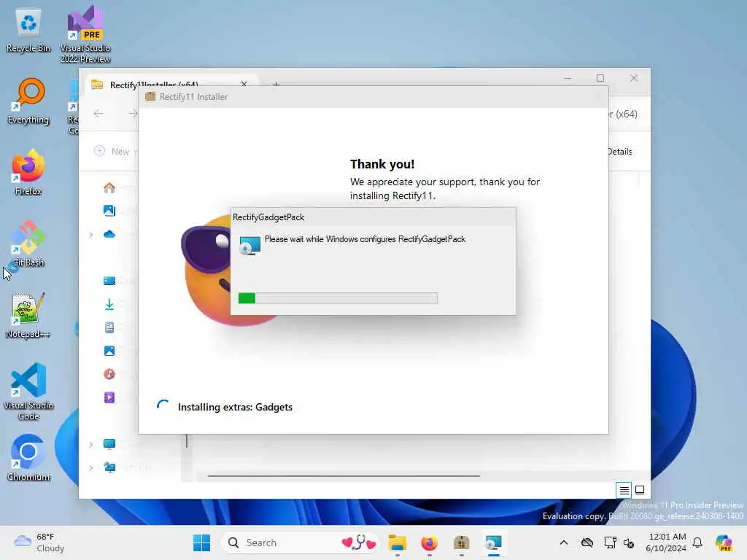Viewport: 747px width, 560px height.
Task: Switch to Rectify11 Installer taskbar icon
Action: 462,542
